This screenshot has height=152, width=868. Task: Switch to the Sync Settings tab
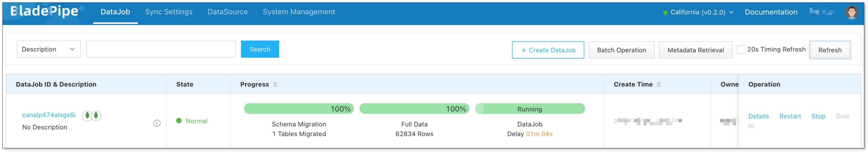click(169, 12)
